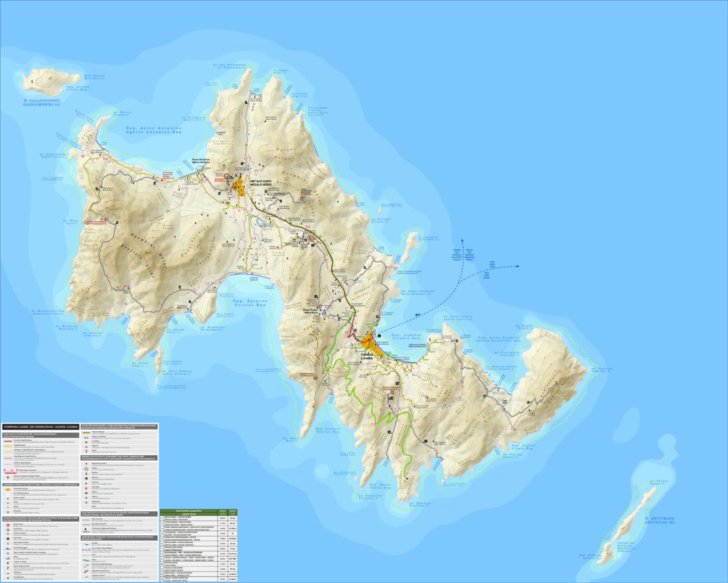The height and width of the screenshot is (583, 728).
Task: Expand the ROADS section of the legend
Action: pos(41,434)
